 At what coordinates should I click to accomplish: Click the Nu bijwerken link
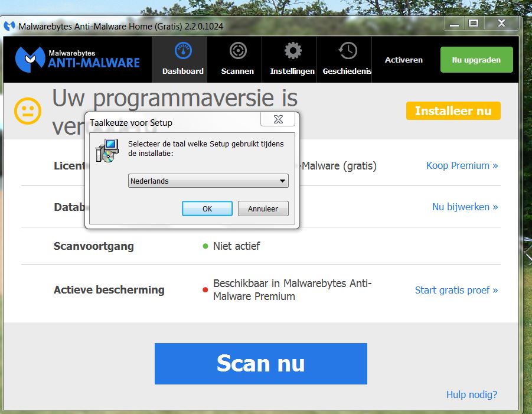[x=465, y=207]
